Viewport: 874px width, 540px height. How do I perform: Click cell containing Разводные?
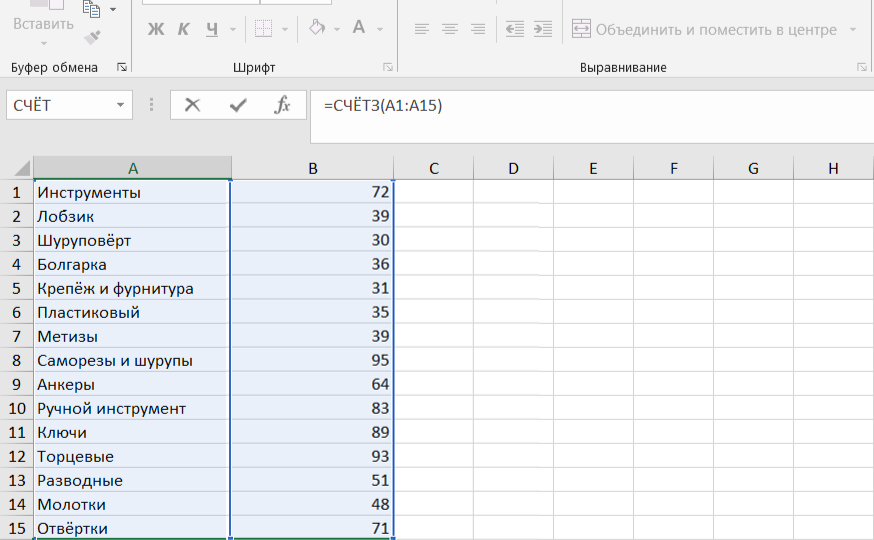click(133, 480)
